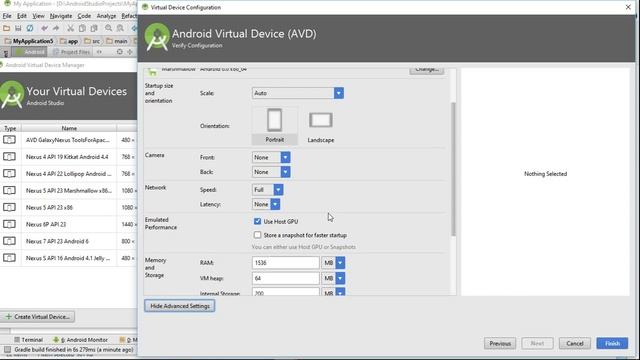The image size is (640, 360).
Task: Click the Copy icon in toolbar
Action: tap(82, 28)
